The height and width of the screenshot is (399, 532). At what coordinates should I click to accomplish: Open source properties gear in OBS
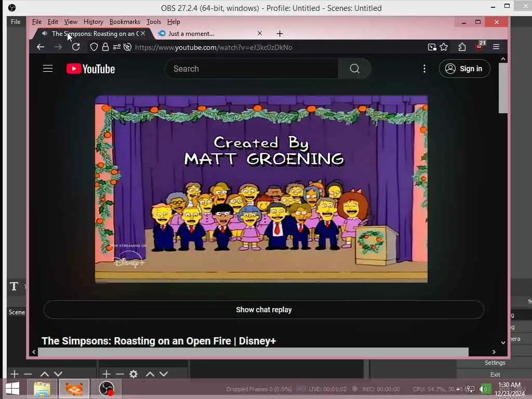coord(134,374)
